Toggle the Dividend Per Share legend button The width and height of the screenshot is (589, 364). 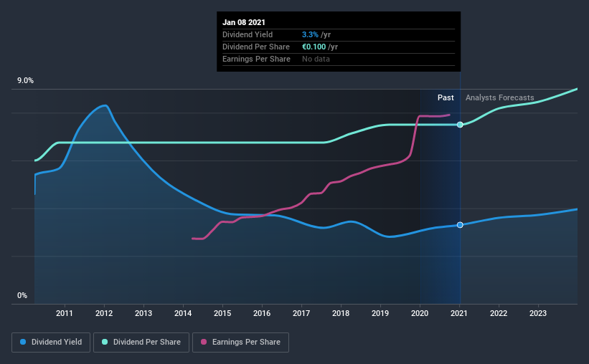coord(141,343)
